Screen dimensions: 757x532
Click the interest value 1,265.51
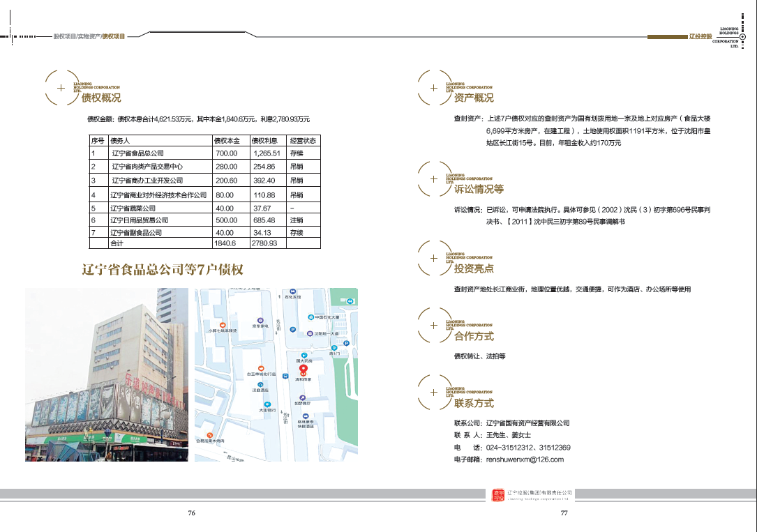tap(267, 153)
